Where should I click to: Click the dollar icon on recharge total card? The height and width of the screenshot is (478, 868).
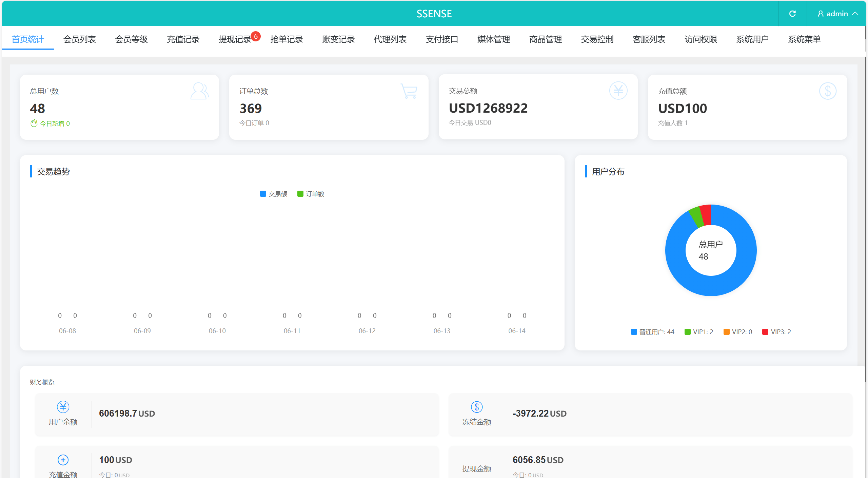pyautogui.click(x=828, y=91)
